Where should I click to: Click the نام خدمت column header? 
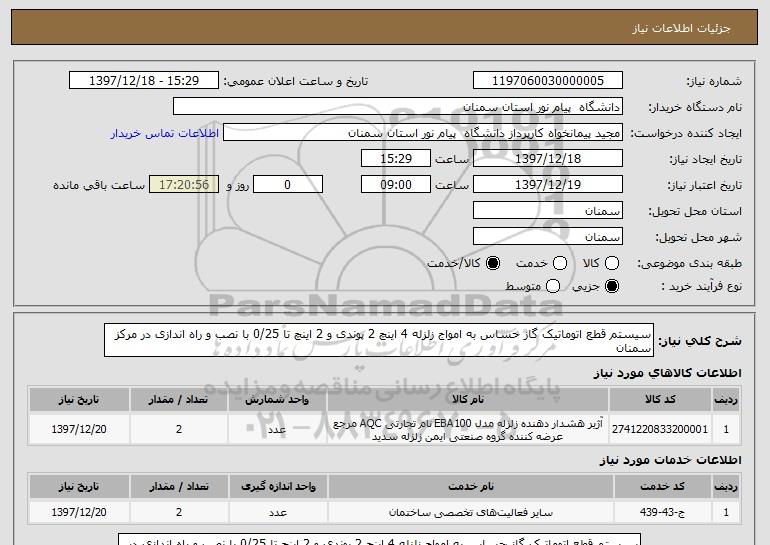470,486
